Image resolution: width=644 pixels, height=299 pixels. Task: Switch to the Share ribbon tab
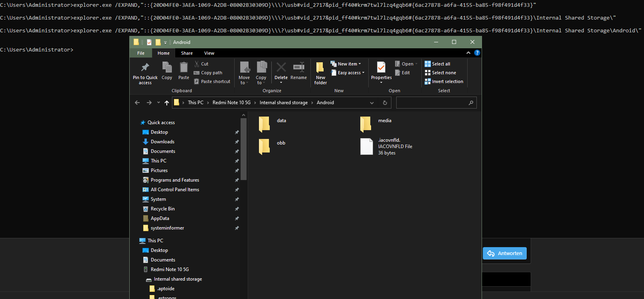click(187, 53)
